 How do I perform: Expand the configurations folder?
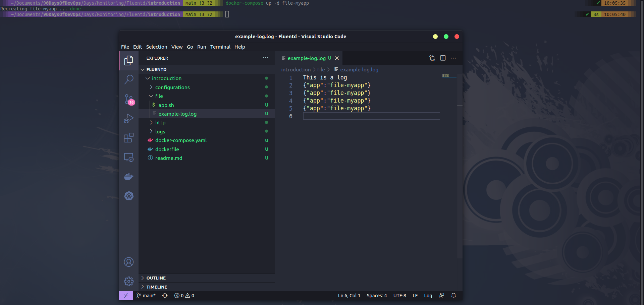(207, 87)
